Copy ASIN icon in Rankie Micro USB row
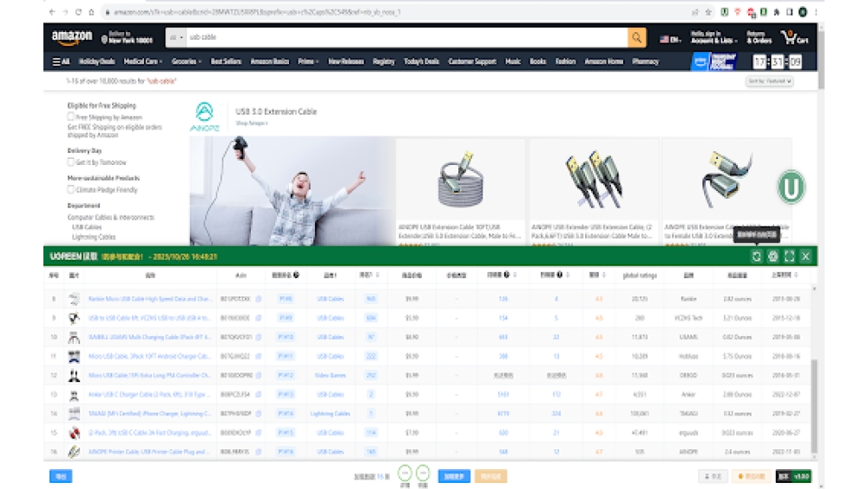The height and width of the screenshot is (489, 868). 259,299
